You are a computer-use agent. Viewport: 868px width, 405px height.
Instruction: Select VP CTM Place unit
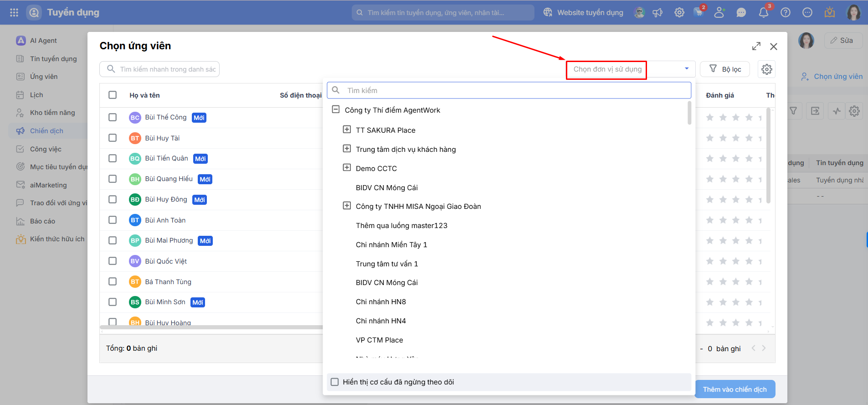coord(380,340)
